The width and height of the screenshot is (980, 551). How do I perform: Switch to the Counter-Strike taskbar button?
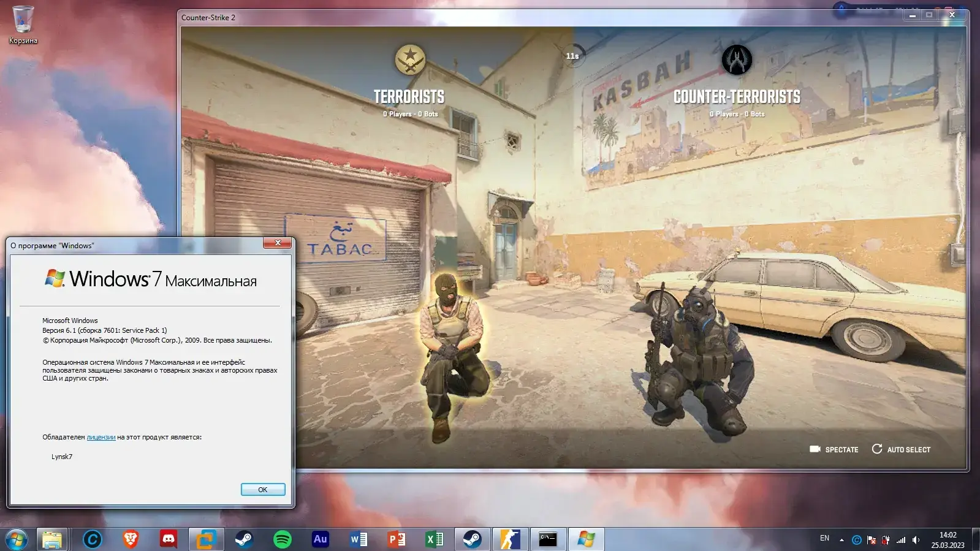(x=510, y=539)
